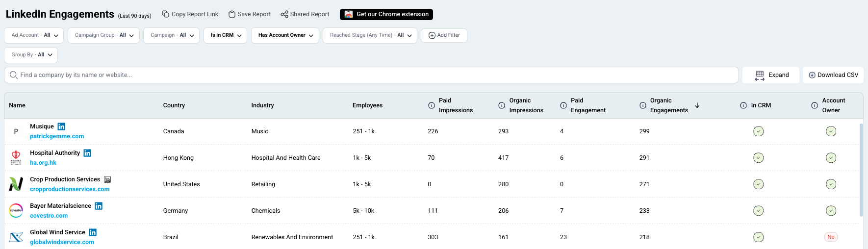The height and width of the screenshot is (249, 868).
Task: Open Musique's LinkedIn page icon
Action: (x=61, y=126)
